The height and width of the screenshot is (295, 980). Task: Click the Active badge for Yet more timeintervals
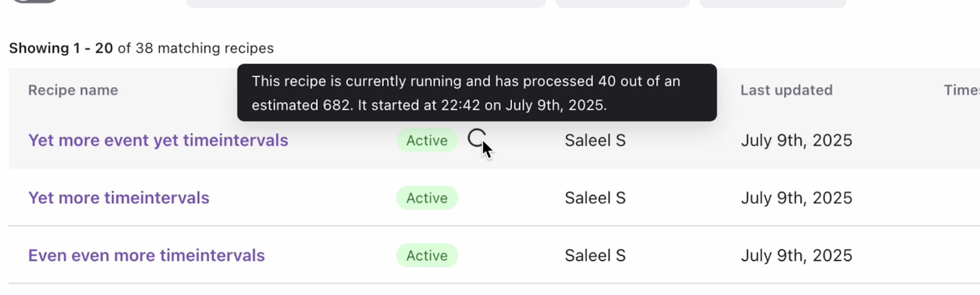[x=427, y=198]
